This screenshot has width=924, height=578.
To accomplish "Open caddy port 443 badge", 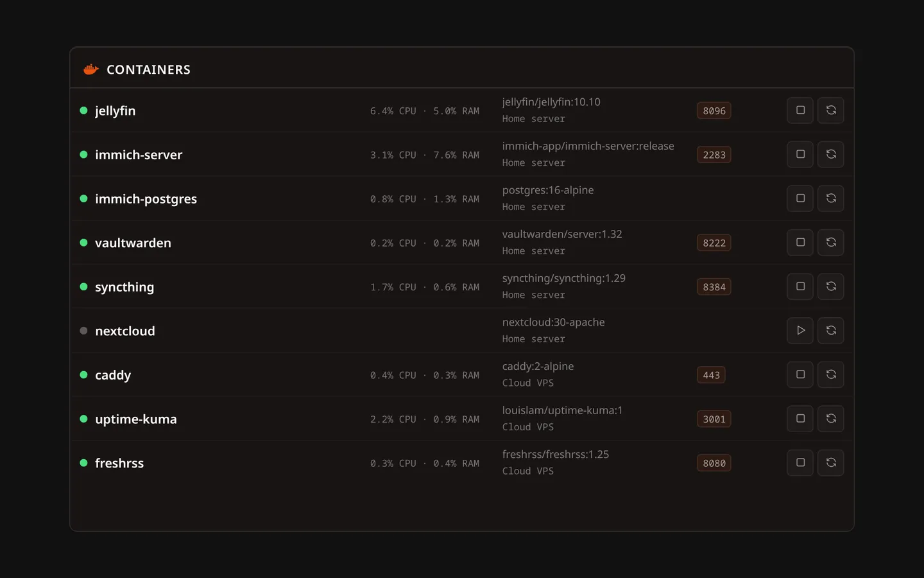I will (x=711, y=375).
